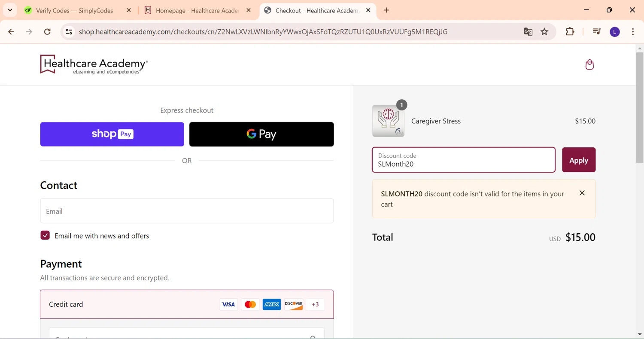Screen dimensions: 644x339
Task: Click the USD $15.00 total amount
Action: click(572, 238)
